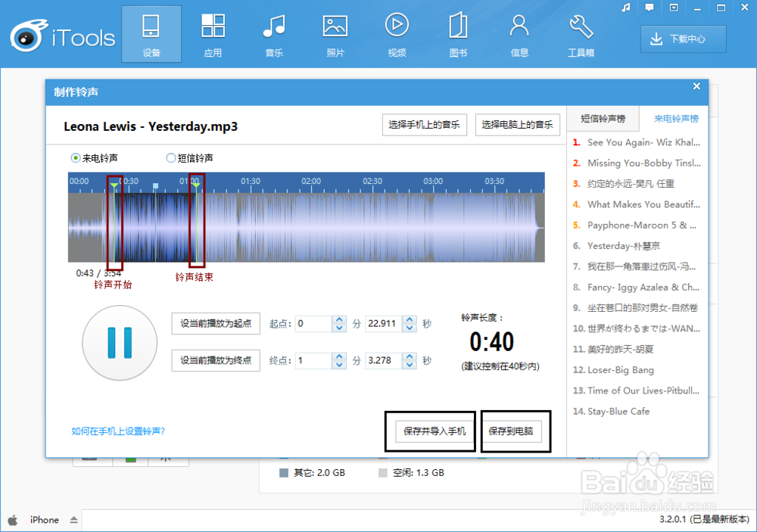Decrease 起点 seconds with down arrow

point(410,328)
